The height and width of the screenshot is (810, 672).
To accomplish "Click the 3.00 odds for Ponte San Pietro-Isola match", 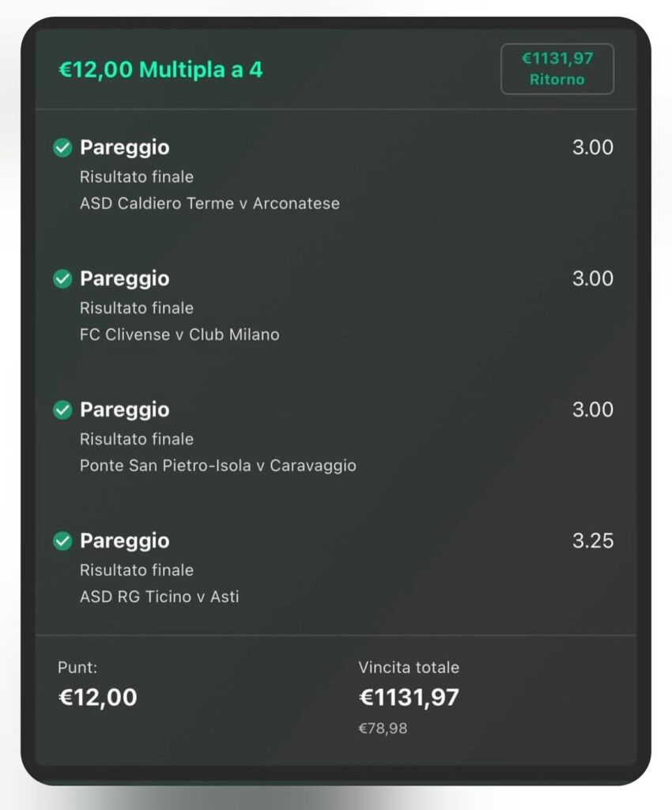I will [x=592, y=410].
